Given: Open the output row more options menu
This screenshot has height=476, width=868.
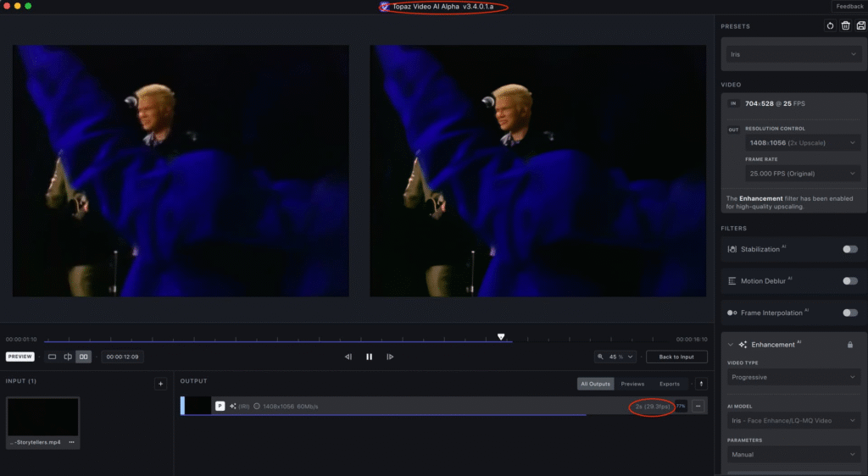Looking at the screenshot, I should pos(698,407).
